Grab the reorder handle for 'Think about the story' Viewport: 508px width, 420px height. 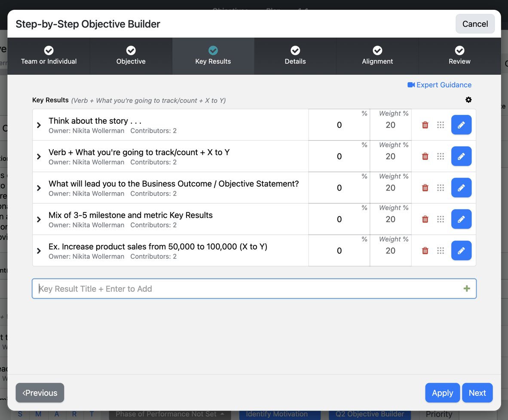point(440,125)
